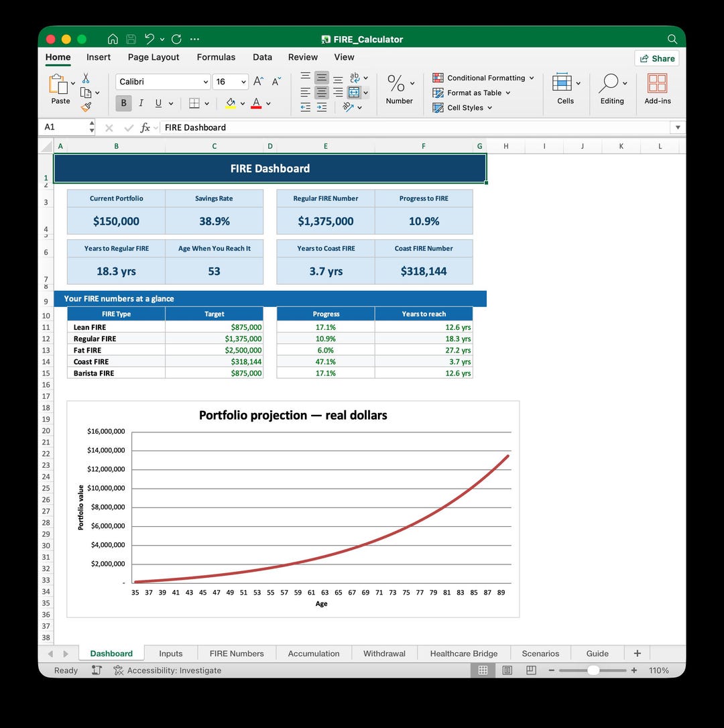The width and height of the screenshot is (724, 728).
Task: Open the Calibri font name dropdown
Action: point(206,82)
